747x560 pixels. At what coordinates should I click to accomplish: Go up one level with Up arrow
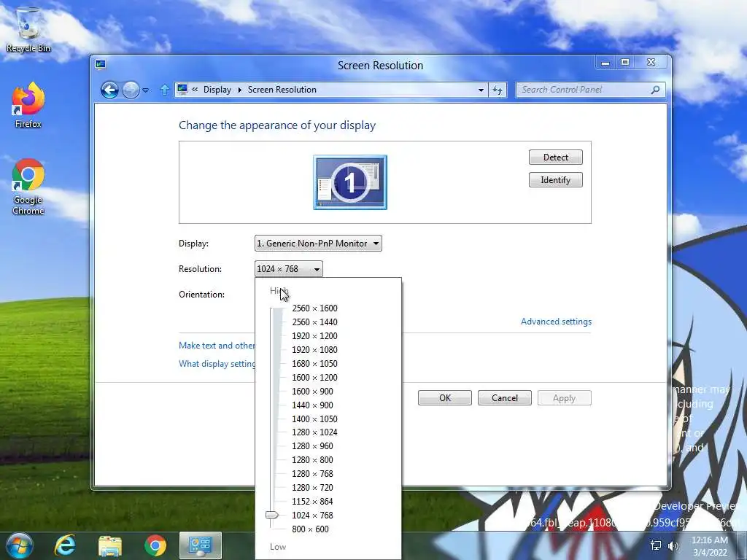pos(164,90)
